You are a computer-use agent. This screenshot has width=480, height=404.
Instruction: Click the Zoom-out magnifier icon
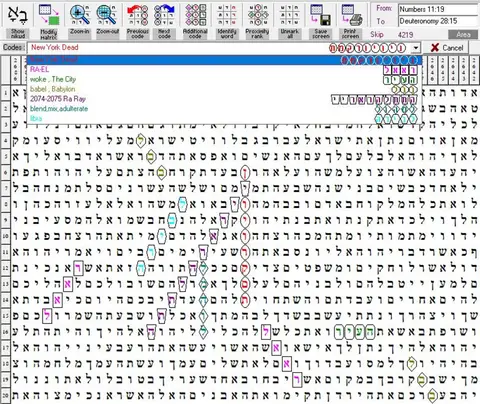tap(107, 15)
